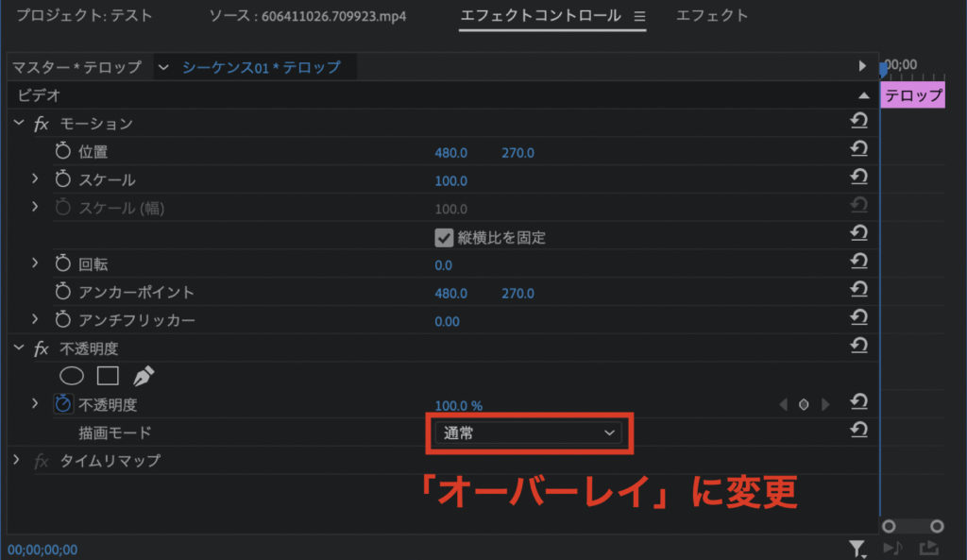Collapse the モーション effect group
This screenshot has height=560, width=967.
pyautogui.click(x=19, y=123)
